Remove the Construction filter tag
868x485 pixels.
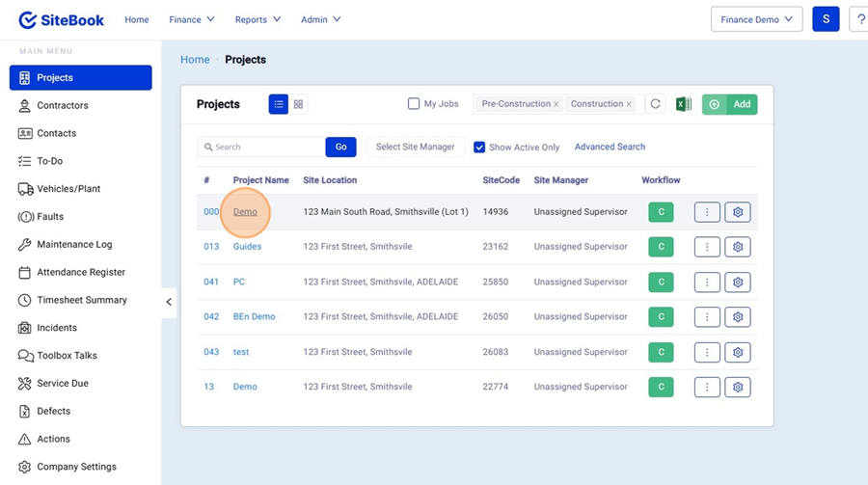[x=629, y=104]
